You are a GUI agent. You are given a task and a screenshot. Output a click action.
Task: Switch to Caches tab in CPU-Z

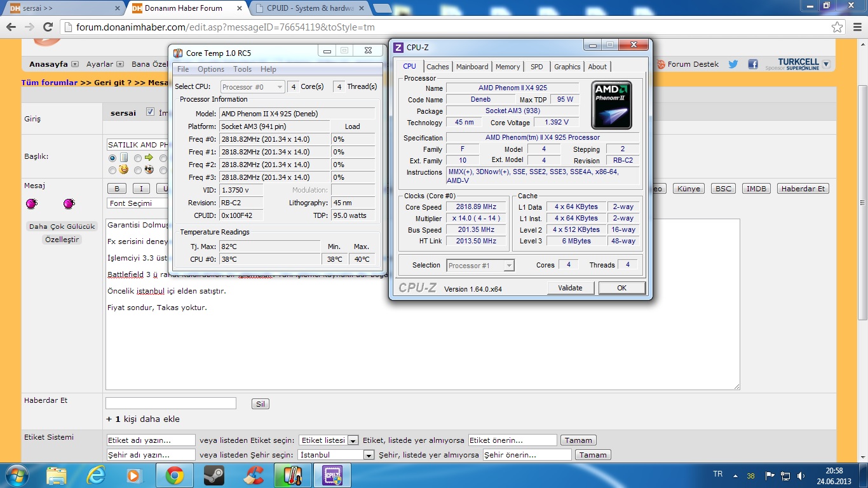[x=437, y=67]
